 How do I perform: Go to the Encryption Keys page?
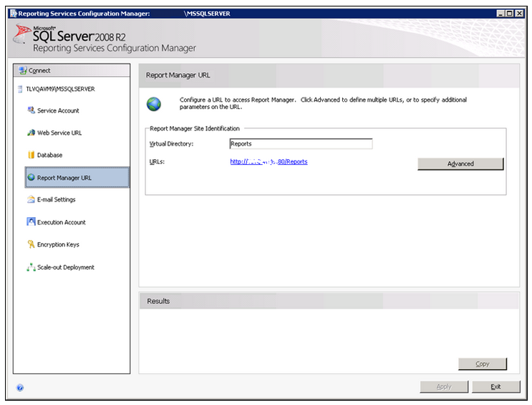pos(58,244)
